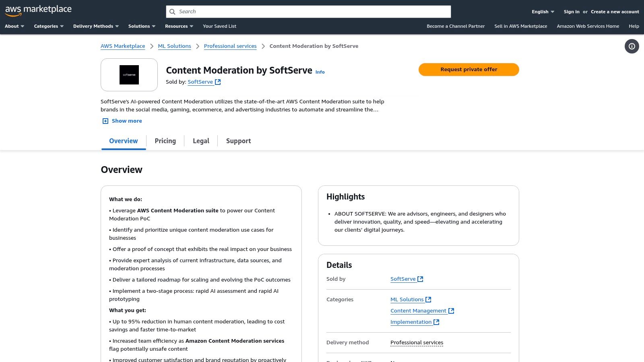Open the circular info icon at right
Image resolution: width=644 pixels, height=362 pixels.
pos(632,46)
